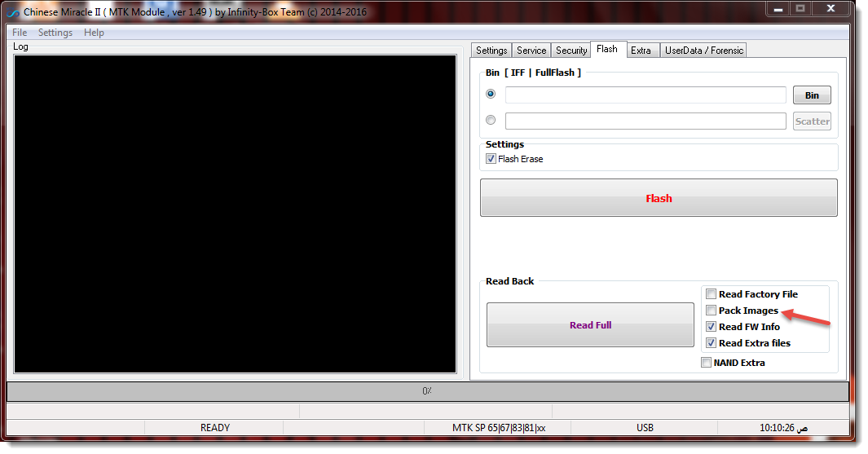Open the Help menu

click(x=94, y=33)
